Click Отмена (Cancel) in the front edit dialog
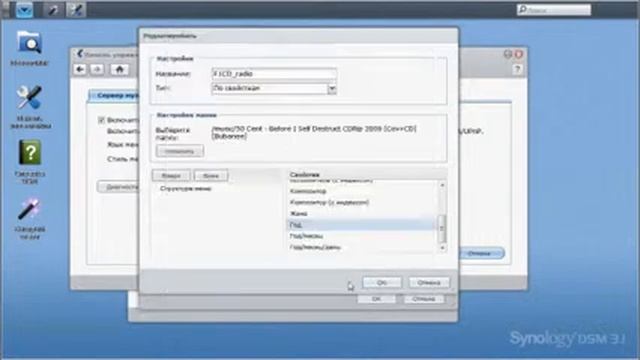The width and height of the screenshot is (640, 360). tap(429, 282)
